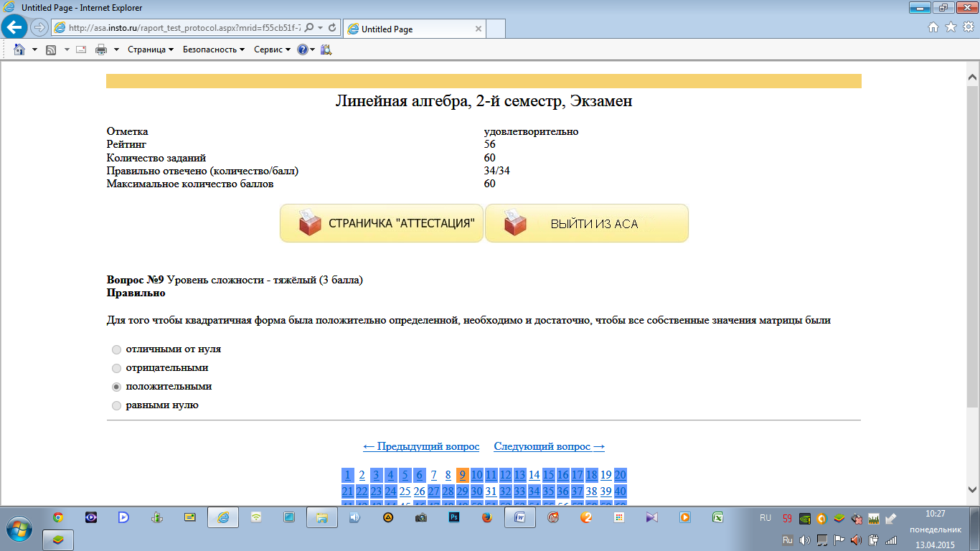Click the browser Forward arrow button
Image resolution: width=980 pixels, height=551 pixels.
click(x=39, y=27)
